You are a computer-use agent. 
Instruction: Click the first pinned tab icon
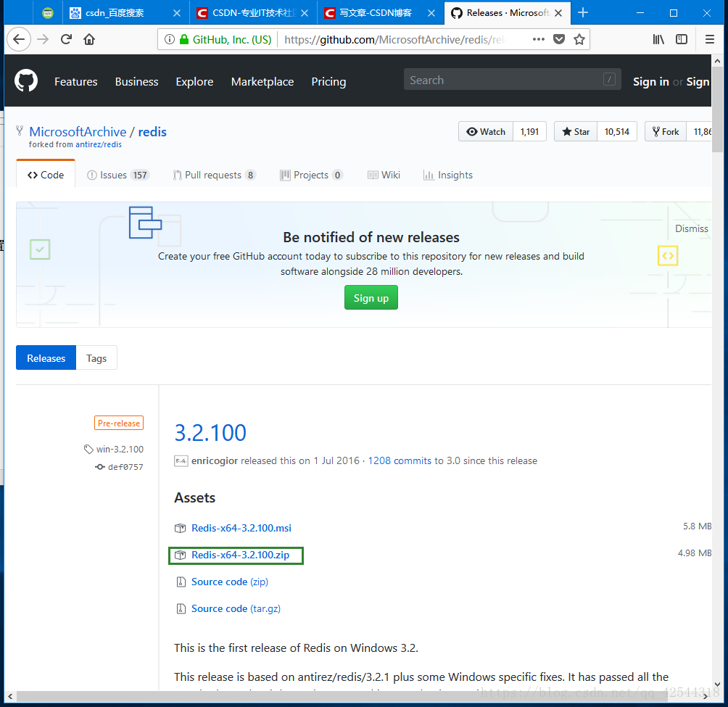pyautogui.click(x=48, y=13)
